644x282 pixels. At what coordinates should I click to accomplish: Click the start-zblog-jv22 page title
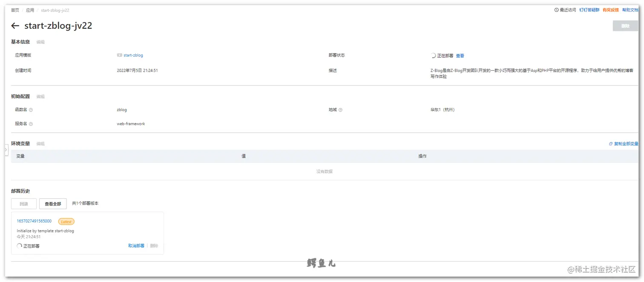[x=58, y=26]
